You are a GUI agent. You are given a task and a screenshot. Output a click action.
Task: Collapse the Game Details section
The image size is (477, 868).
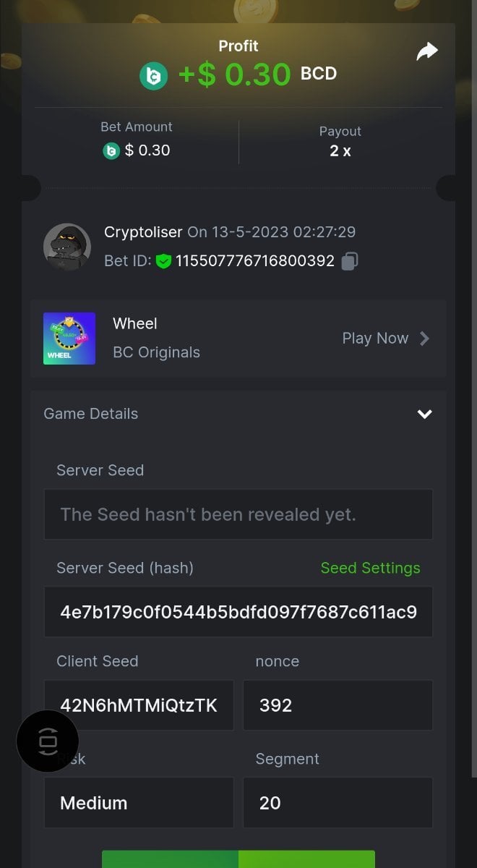pyautogui.click(x=424, y=414)
